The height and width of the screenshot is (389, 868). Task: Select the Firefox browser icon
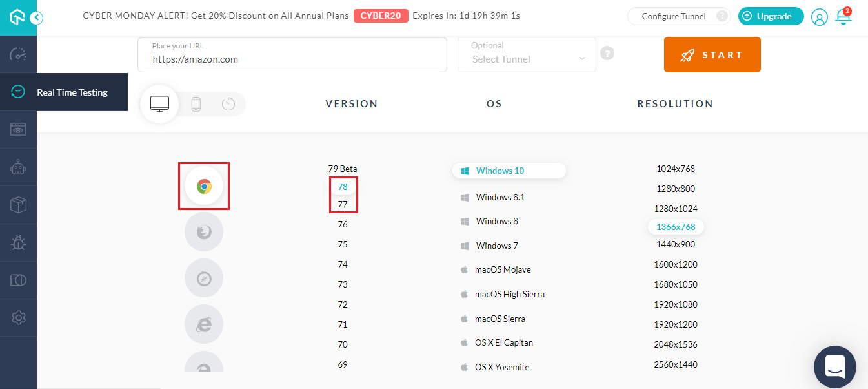pyautogui.click(x=204, y=232)
